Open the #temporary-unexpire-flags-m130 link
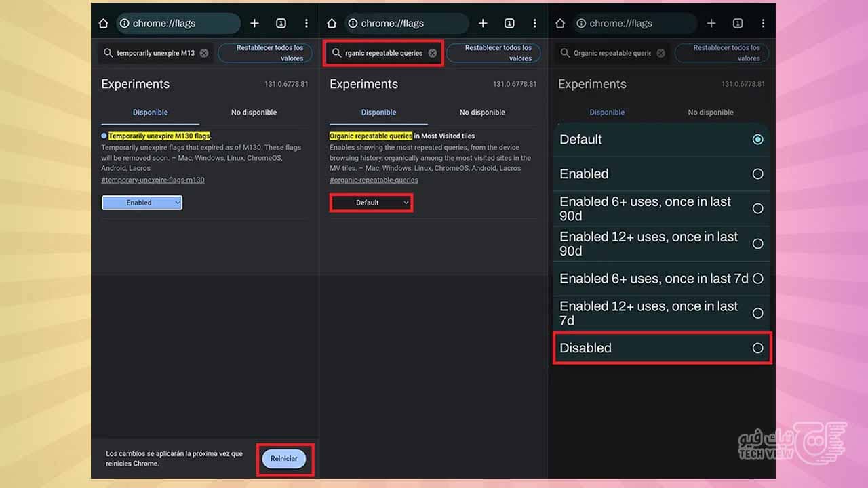 (153, 180)
